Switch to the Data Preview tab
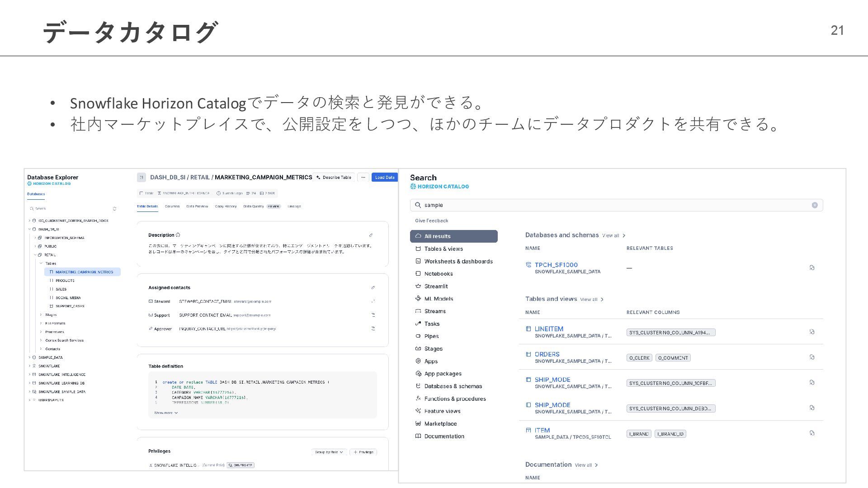 (x=197, y=206)
